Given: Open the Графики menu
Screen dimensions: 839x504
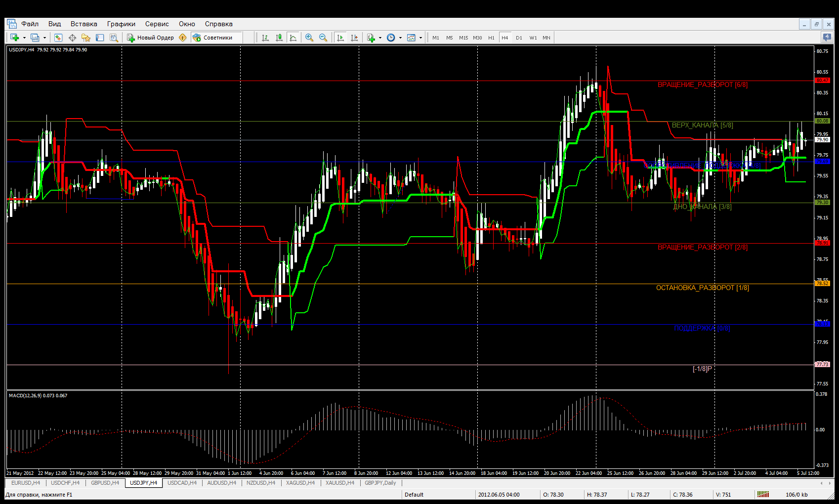Looking at the screenshot, I should [121, 24].
